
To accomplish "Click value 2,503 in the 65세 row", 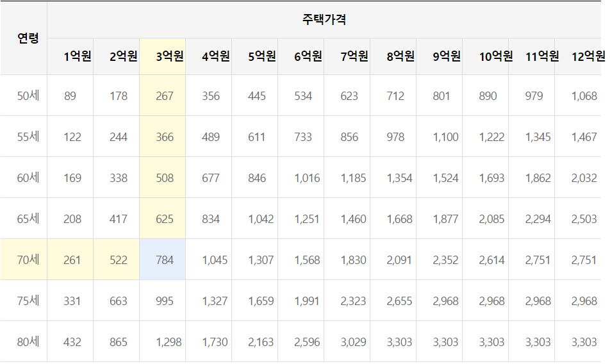I will (x=584, y=219).
